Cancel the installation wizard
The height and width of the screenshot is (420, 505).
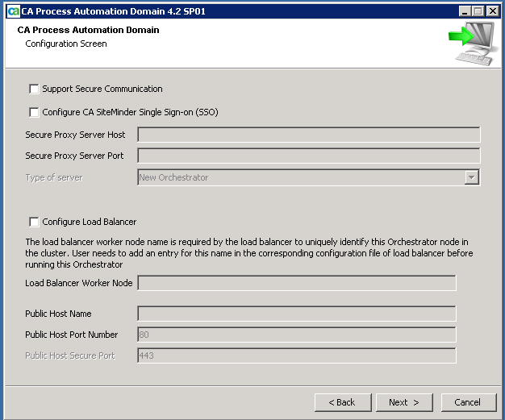pyautogui.click(x=467, y=402)
